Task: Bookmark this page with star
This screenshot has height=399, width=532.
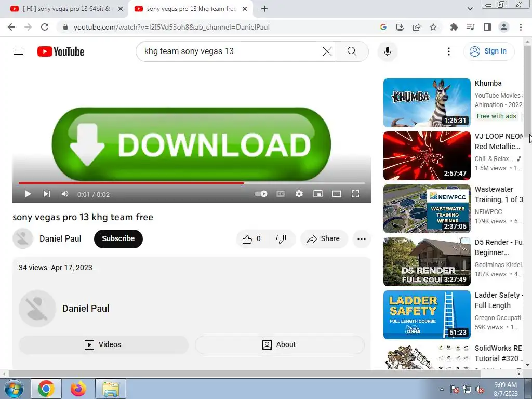Action: [433, 27]
